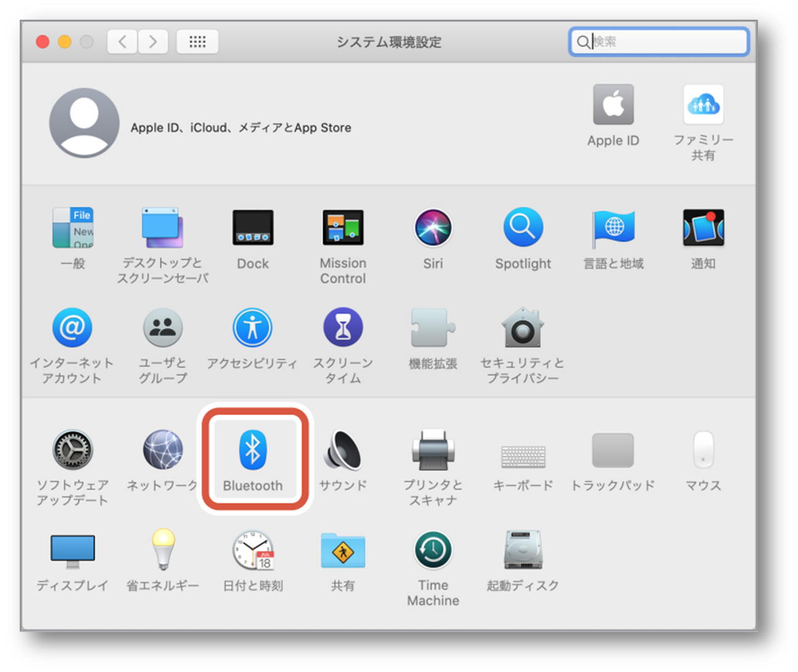Close the window with red button
798x672 pixels.
click(42, 42)
